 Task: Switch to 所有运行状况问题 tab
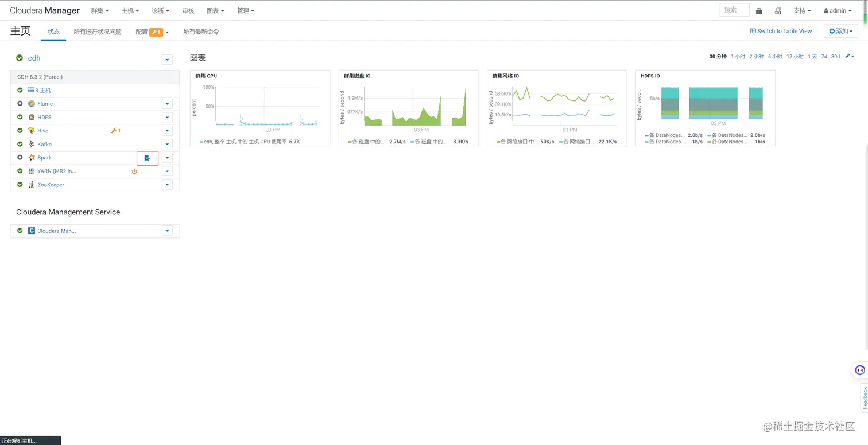98,32
